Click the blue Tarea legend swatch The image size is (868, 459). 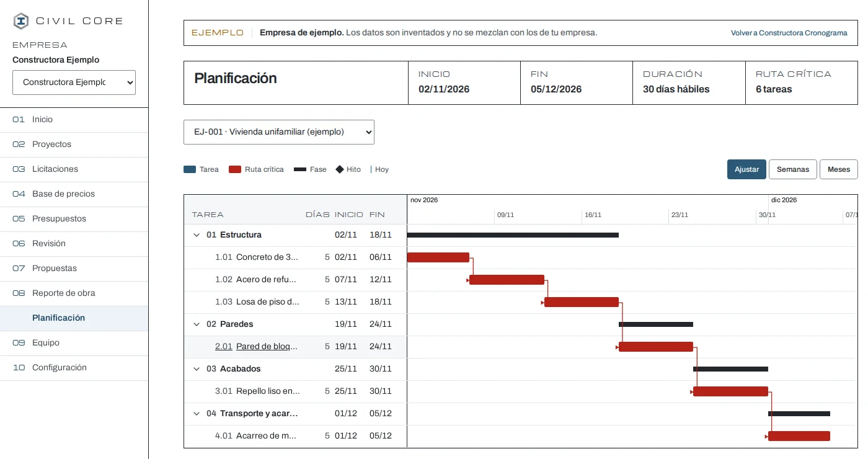(190, 169)
